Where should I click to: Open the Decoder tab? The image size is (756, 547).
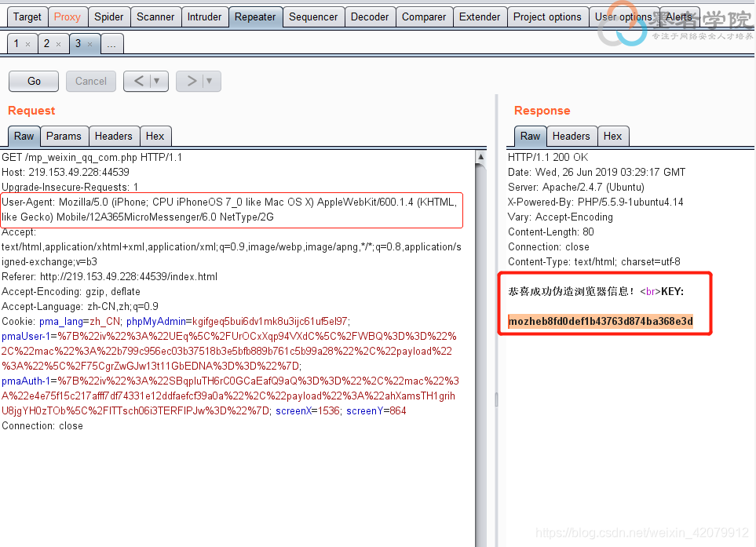[370, 16]
